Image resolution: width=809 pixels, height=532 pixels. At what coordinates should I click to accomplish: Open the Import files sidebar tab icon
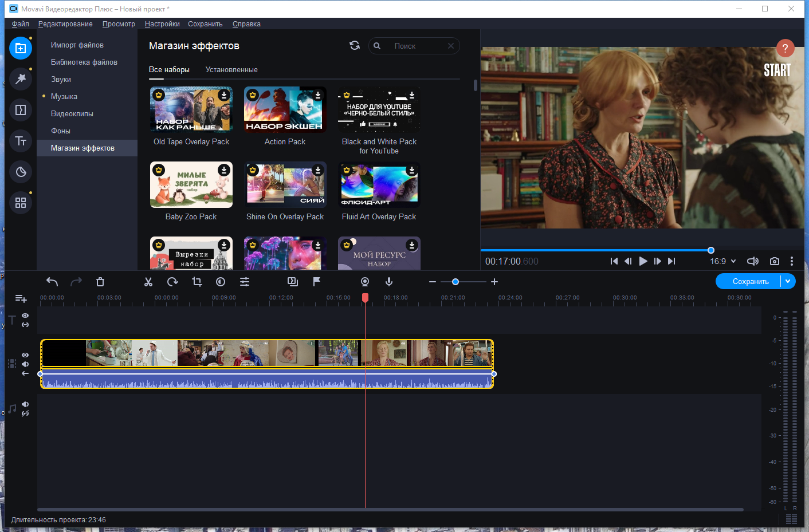tap(21, 48)
